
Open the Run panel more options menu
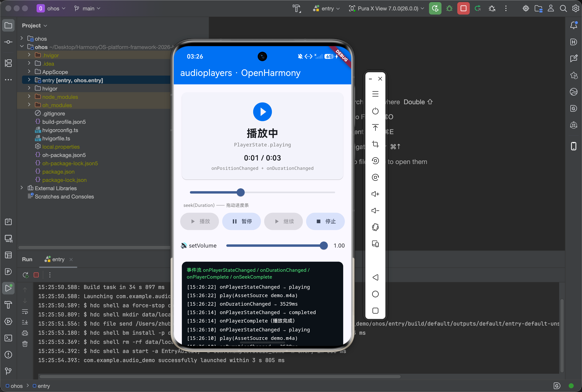point(50,275)
